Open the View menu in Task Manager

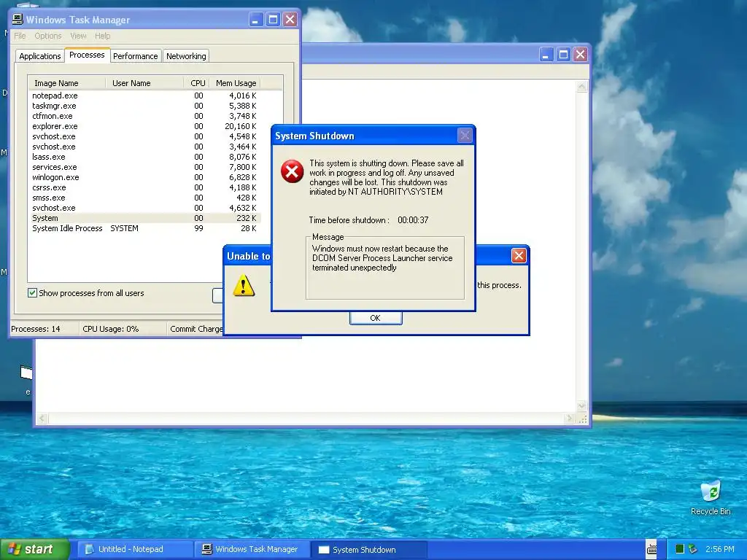click(x=78, y=36)
